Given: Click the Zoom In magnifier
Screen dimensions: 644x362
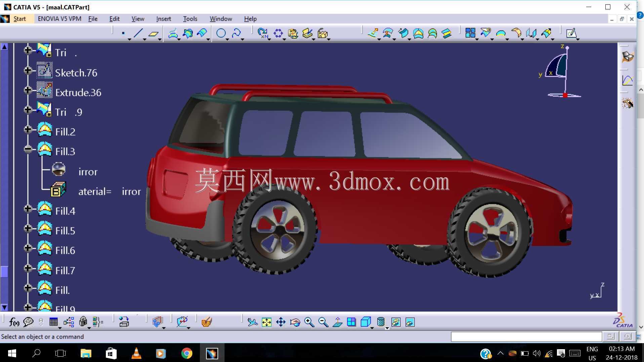Looking at the screenshot, I should coord(309,322).
